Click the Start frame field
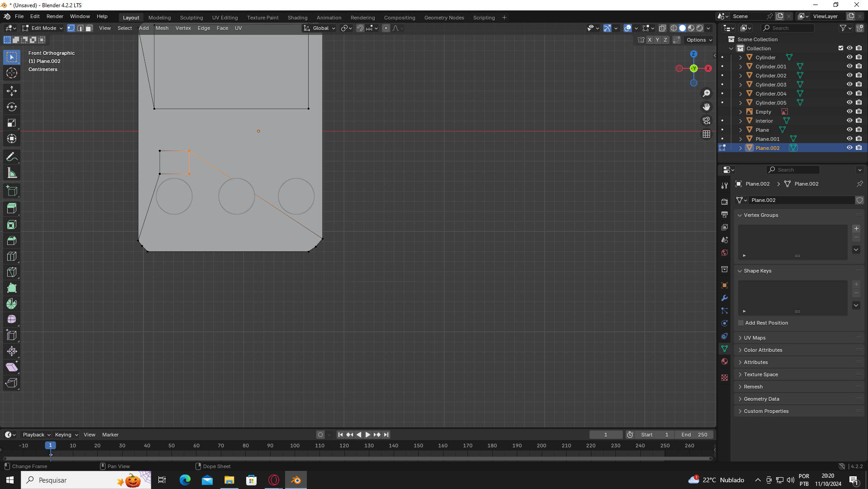Viewport: 868px width, 489px height. (654, 435)
